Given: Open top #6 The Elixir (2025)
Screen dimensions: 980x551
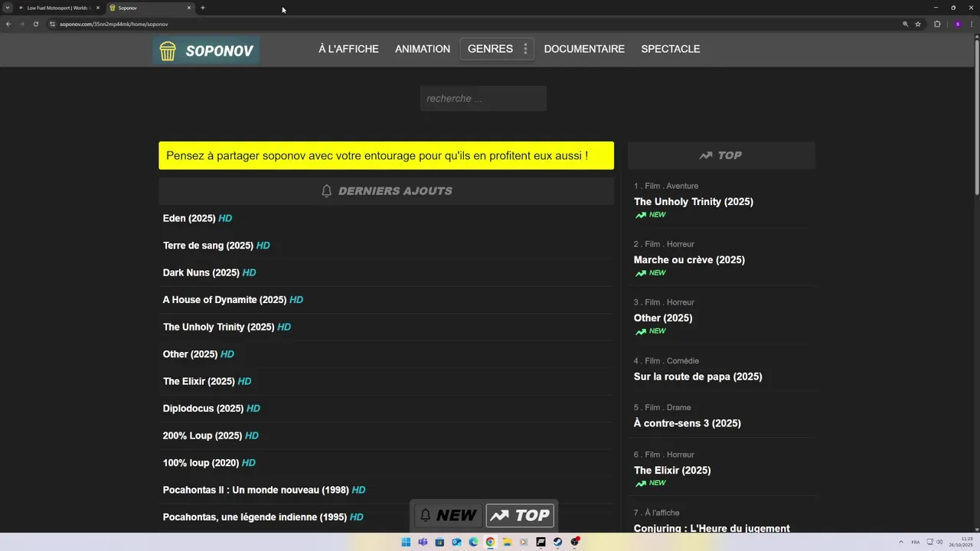Looking at the screenshot, I should [x=672, y=471].
